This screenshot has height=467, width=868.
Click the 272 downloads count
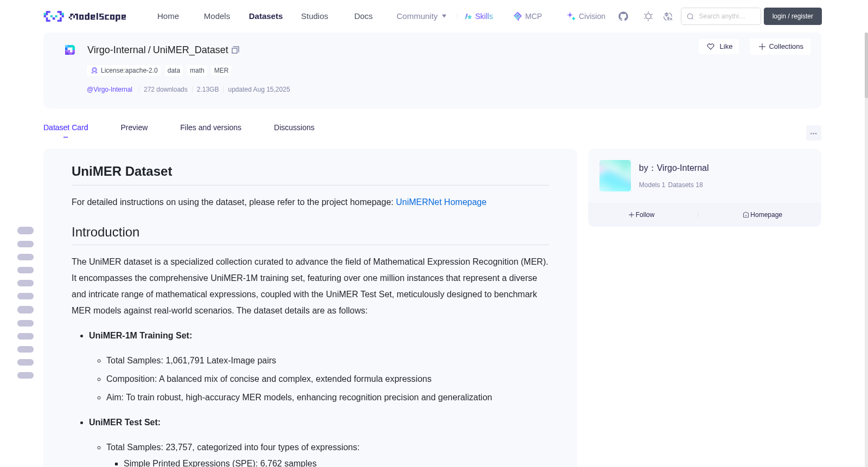(x=165, y=89)
